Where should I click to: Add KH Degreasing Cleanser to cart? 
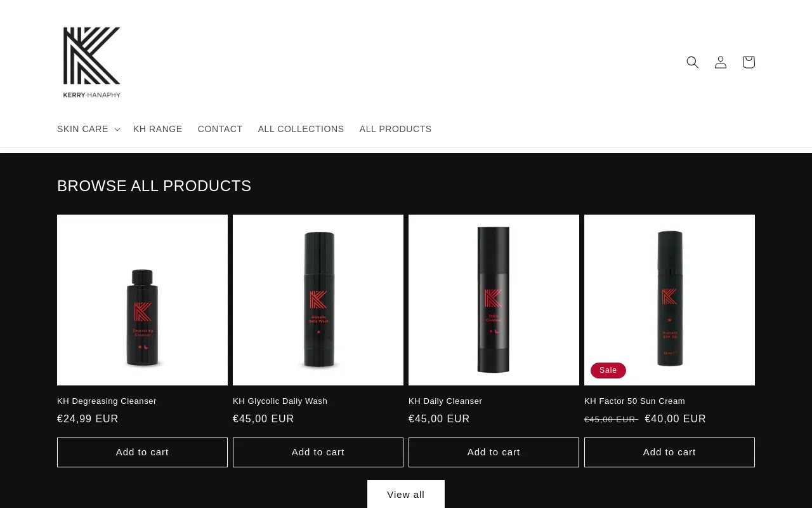tap(142, 452)
